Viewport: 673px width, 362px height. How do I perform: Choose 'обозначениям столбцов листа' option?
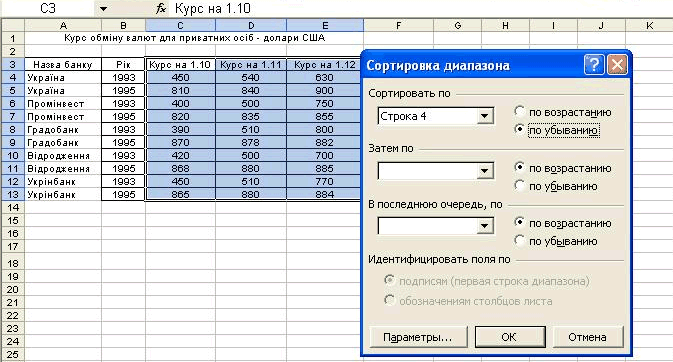(x=390, y=300)
